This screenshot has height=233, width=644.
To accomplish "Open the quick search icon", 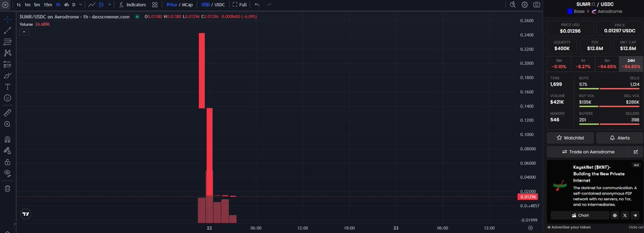I will coord(513,5).
